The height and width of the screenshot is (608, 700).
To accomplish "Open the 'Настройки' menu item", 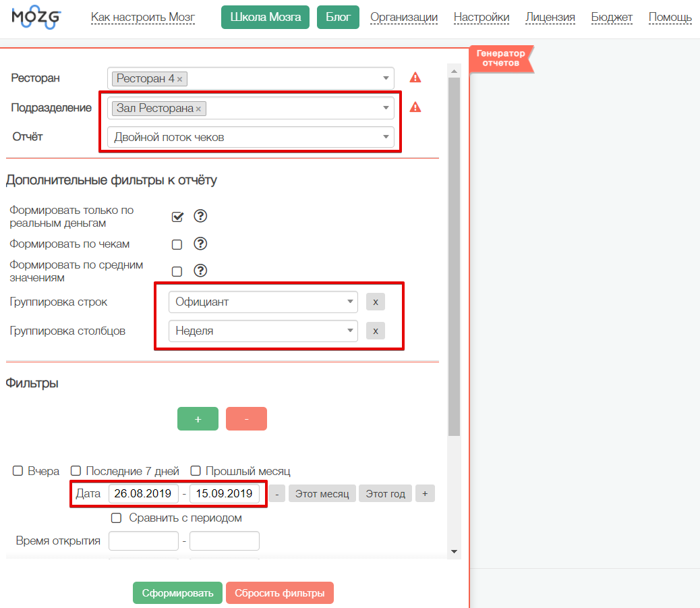I will pos(481,17).
